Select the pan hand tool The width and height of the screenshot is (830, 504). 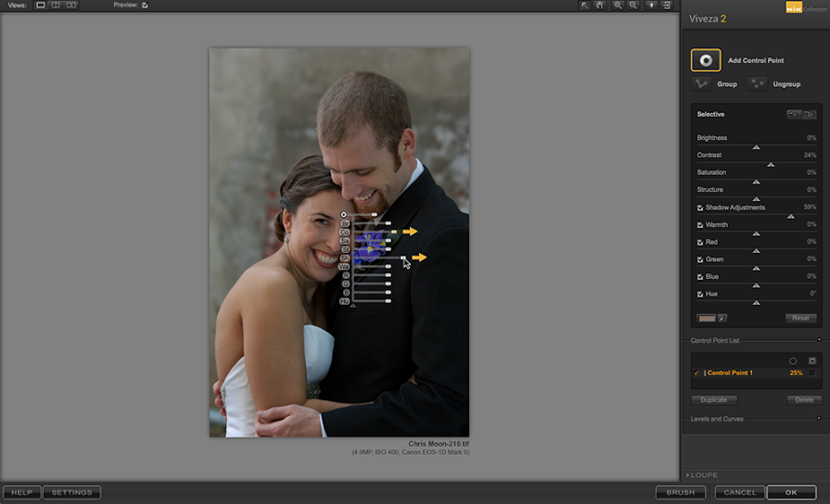click(x=600, y=6)
